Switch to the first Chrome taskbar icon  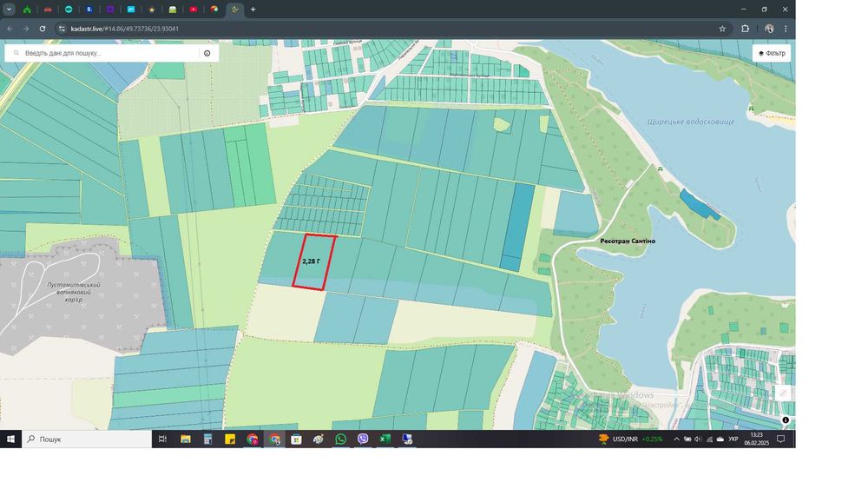(x=253, y=439)
